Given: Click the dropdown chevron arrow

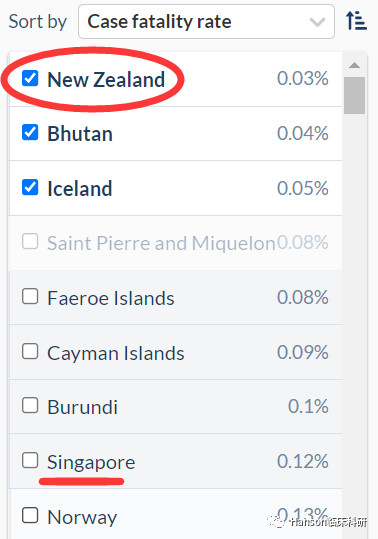Looking at the screenshot, I should point(317,22).
